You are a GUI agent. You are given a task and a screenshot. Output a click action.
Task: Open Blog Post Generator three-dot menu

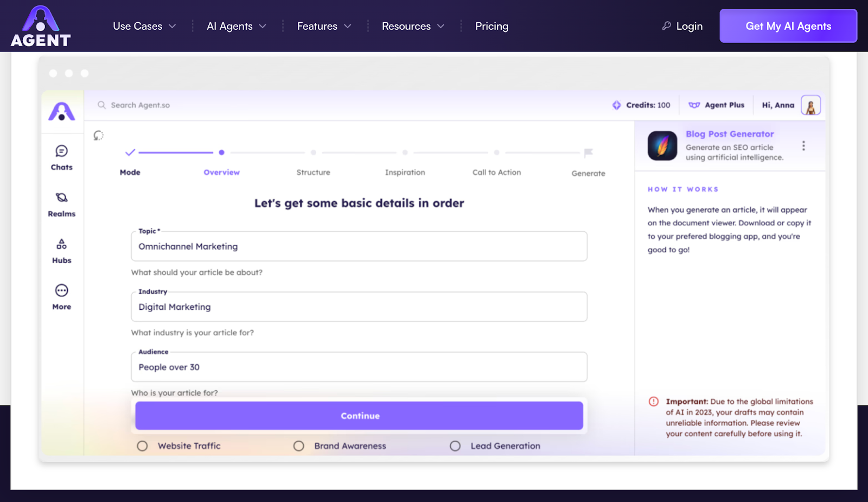pyautogui.click(x=803, y=146)
